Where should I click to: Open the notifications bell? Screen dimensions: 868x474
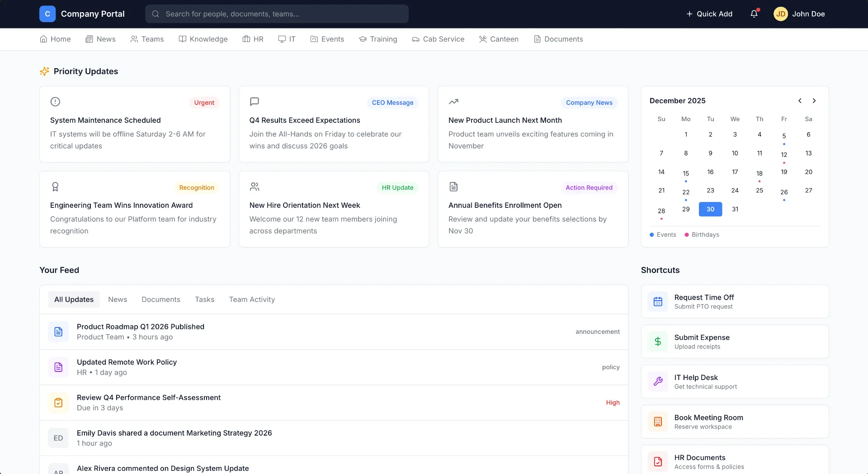click(753, 14)
